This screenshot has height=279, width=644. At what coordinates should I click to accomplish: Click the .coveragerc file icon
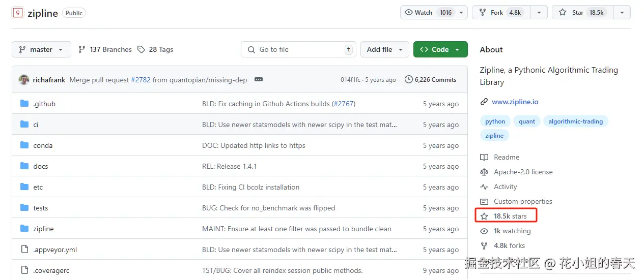click(x=24, y=270)
